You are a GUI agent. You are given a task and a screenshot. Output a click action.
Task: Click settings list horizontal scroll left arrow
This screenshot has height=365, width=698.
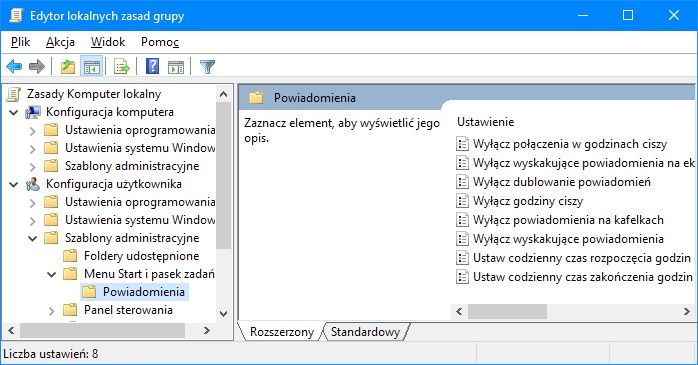coord(459,312)
